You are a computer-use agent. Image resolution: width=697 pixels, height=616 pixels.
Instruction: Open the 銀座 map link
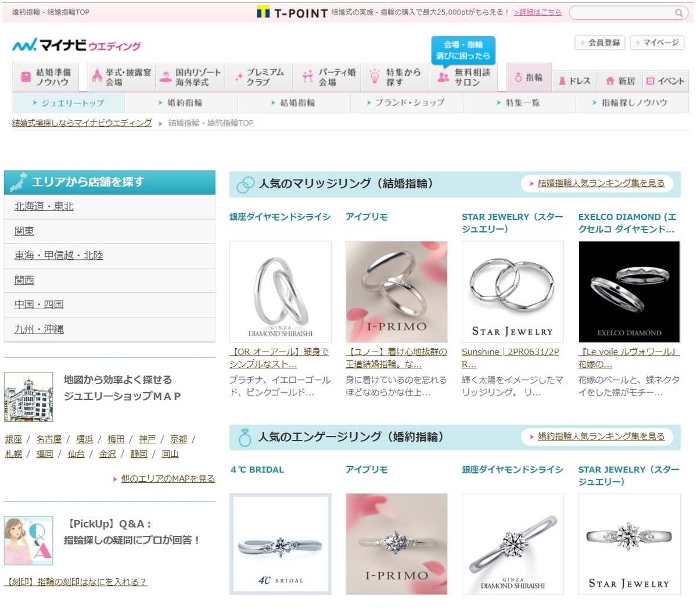click(x=13, y=439)
